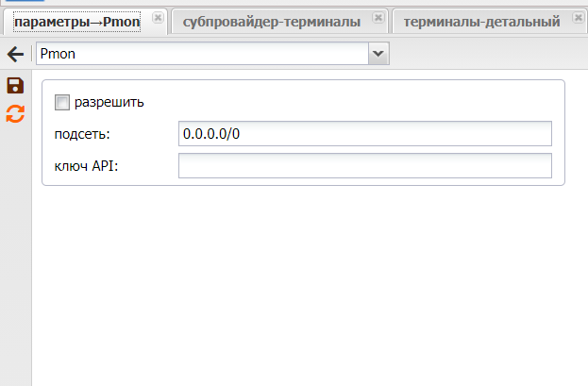
Task: Click the orange refresh icon
Action: pos(15,114)
